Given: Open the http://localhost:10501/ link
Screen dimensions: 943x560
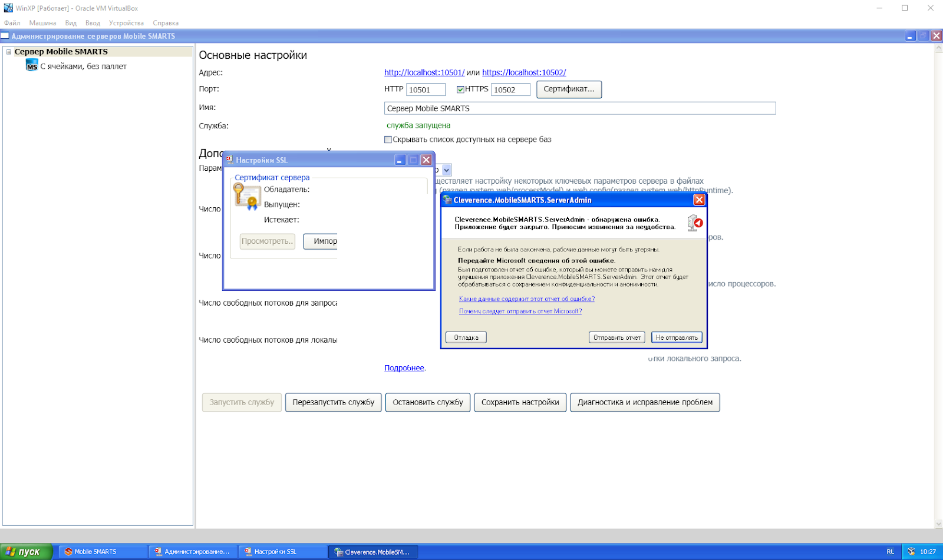Looking at the screenshot, I should coord(424,72).
